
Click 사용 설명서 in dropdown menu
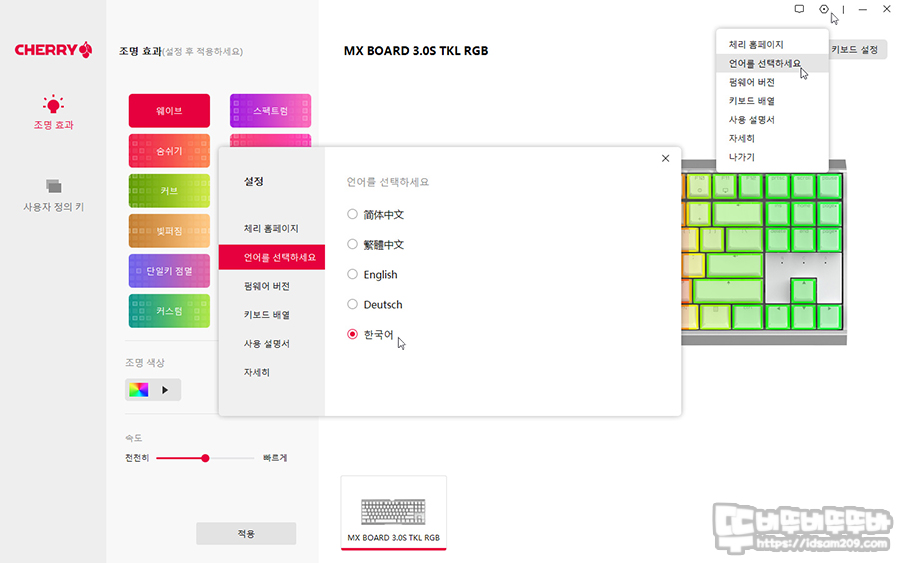point(772,119)
